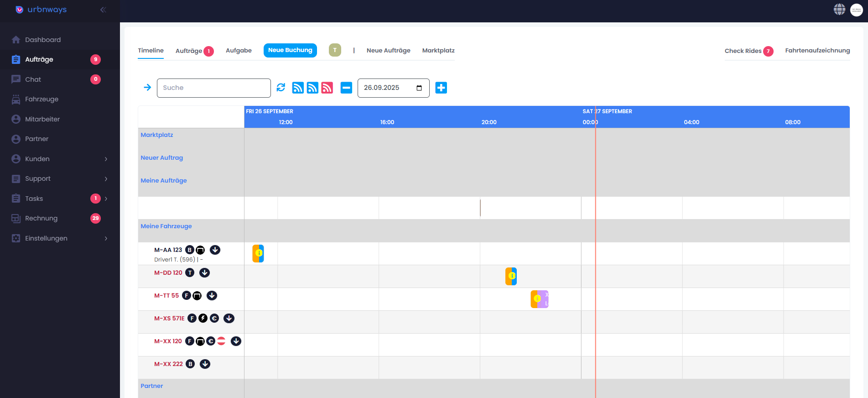This screenshot has height=398, width=868.
Task: Click the blue plus zoom button
Action: (441, 88)
